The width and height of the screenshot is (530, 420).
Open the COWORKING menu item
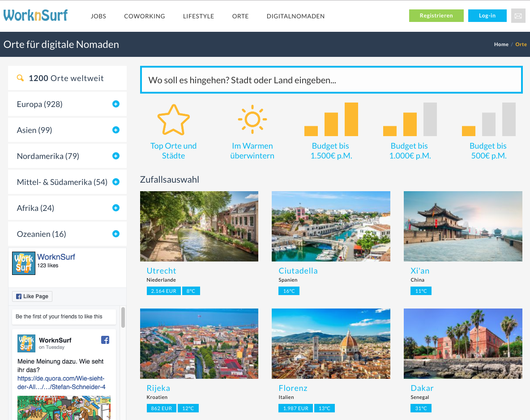(x=144, y=16)
